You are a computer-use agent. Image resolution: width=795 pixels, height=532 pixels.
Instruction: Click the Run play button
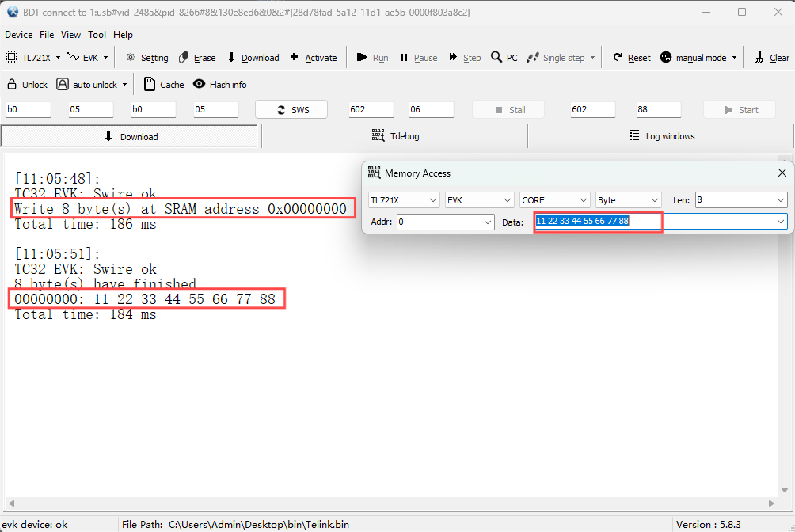[x=372, y=57]
